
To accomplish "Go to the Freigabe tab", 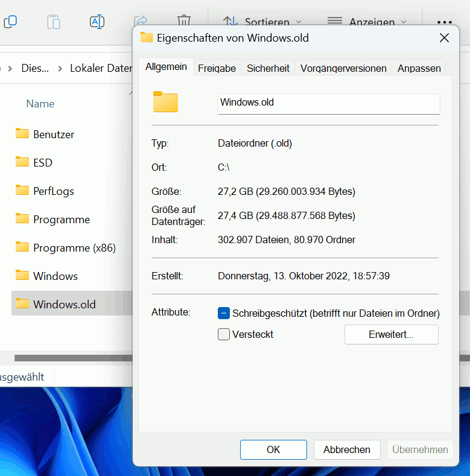I will tap(217, 68).
